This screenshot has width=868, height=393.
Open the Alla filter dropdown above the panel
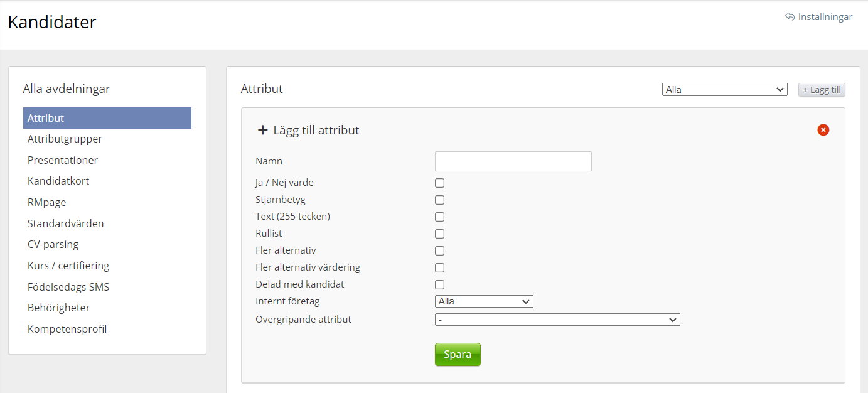coord(724,90)
